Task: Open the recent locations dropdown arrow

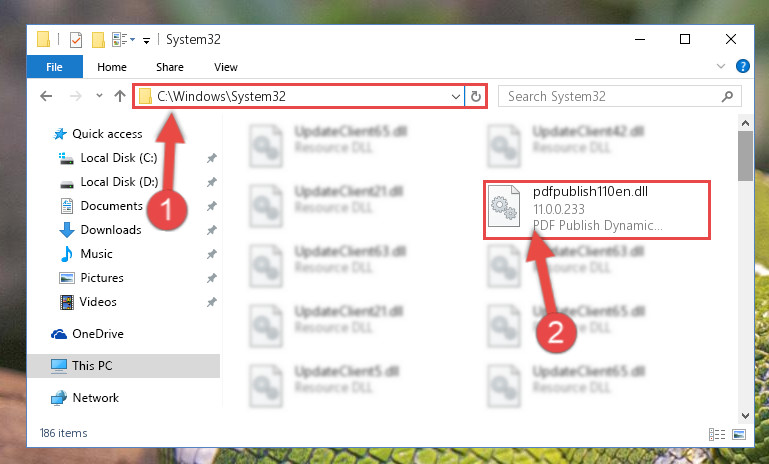Action: point(100,96)
